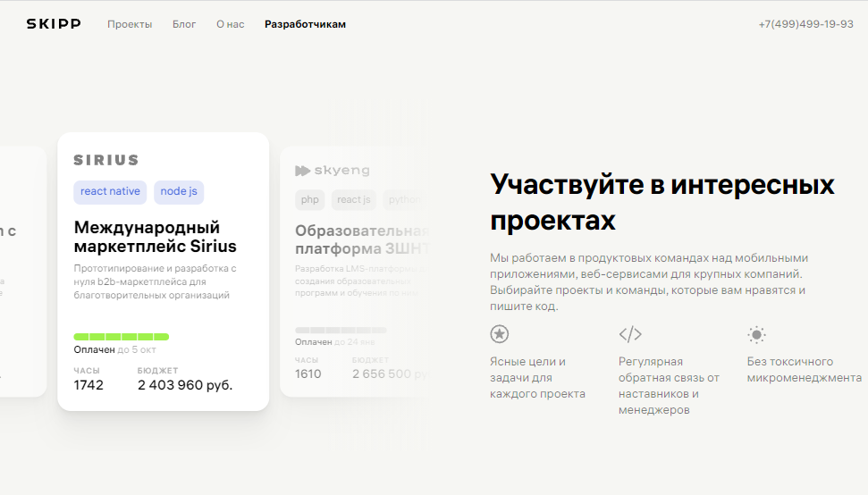Click the partially visible card on the left
The image size is (868, 495).
(22, 271)
